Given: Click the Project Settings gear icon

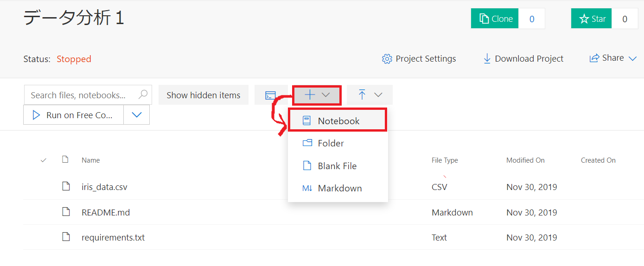Looking at the screenshot, I should [x=387, y=59].
